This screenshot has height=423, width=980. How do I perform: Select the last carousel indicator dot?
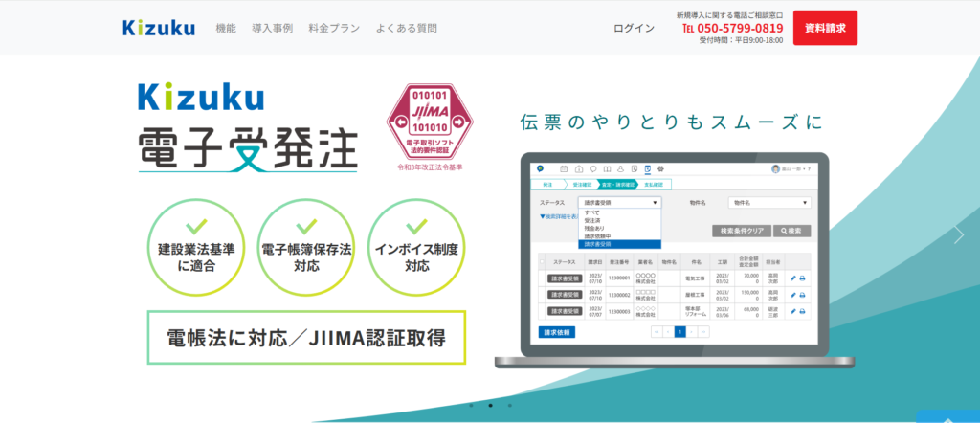pyautogui.click(x=509, y=405)
